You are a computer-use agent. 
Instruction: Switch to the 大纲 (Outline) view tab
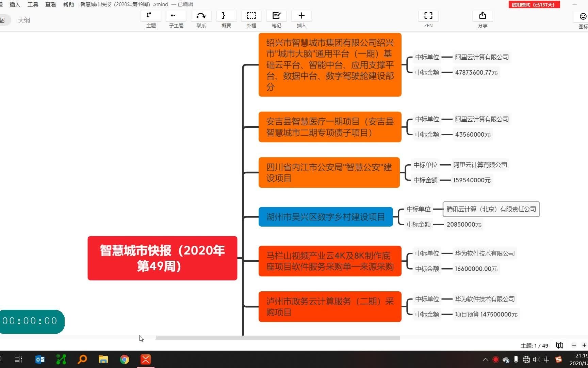(24, 20)
